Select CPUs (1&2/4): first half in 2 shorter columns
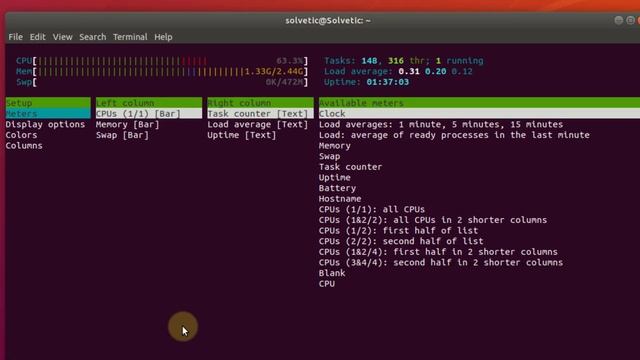 (438, 251)
